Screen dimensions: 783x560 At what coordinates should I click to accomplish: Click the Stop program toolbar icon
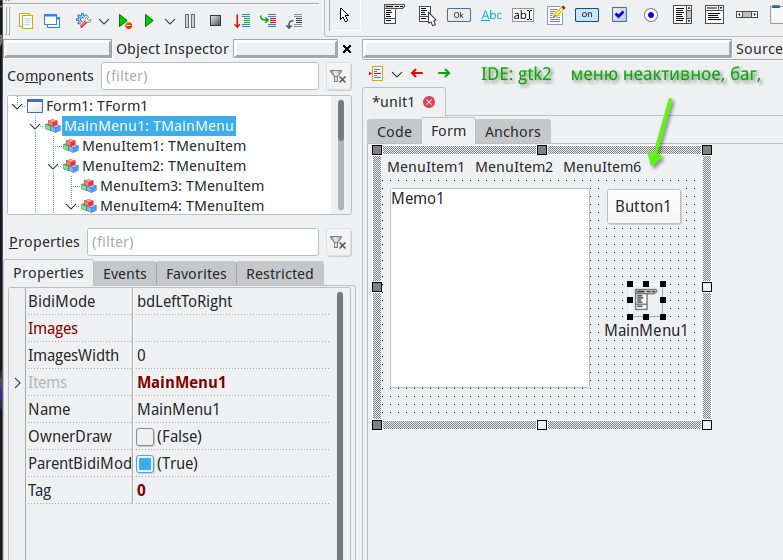tap(215, 20)
